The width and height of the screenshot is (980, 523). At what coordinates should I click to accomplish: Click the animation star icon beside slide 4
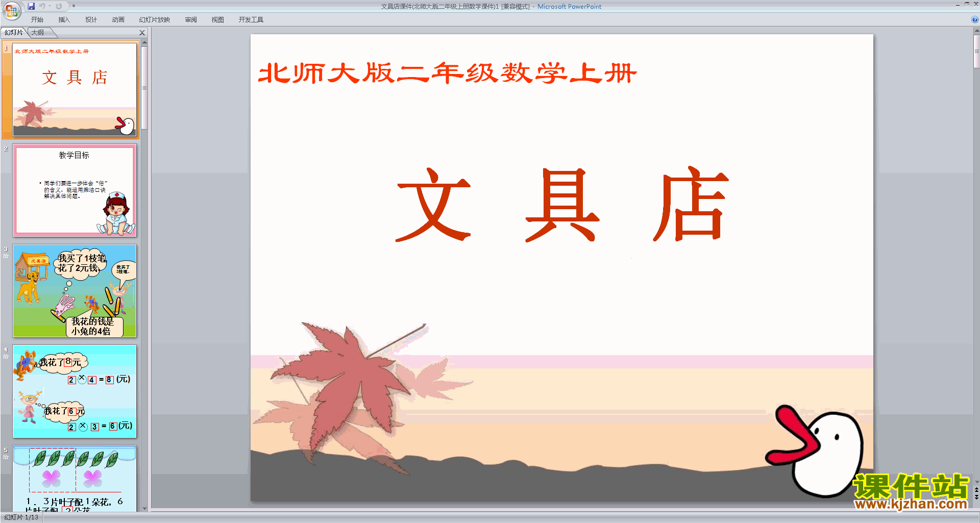coord(6,357)
